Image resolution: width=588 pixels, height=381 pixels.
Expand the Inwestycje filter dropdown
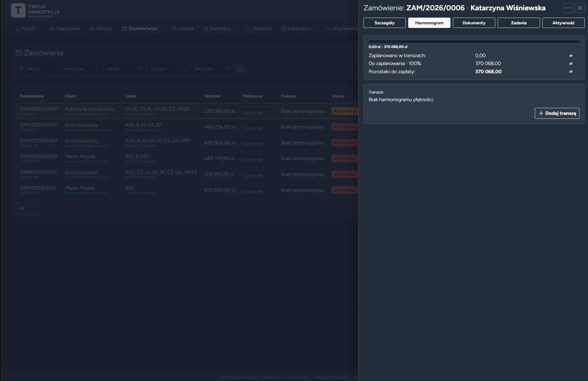[80, 69]
